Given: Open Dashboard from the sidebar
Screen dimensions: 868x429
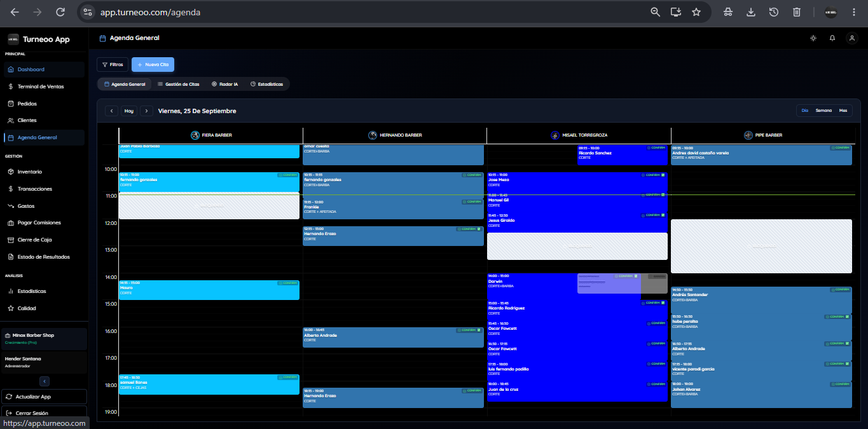Looking at the screenshot, I should pos(43,69).
